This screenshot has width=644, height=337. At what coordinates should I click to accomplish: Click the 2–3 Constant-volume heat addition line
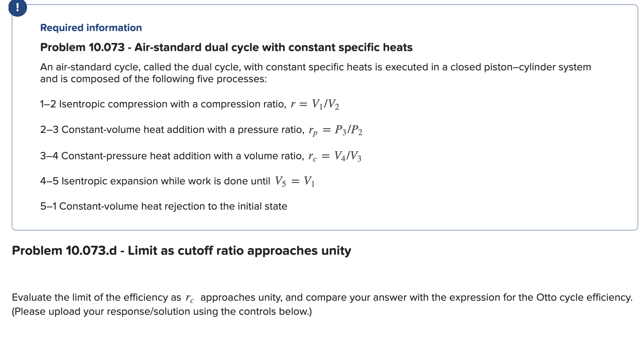click(201, 130)
